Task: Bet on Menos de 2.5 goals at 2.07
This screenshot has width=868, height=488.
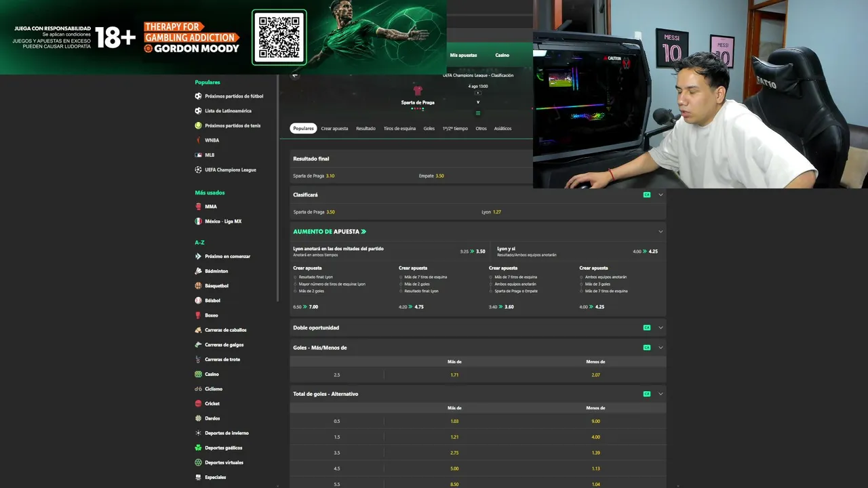Action: [595, 375]
